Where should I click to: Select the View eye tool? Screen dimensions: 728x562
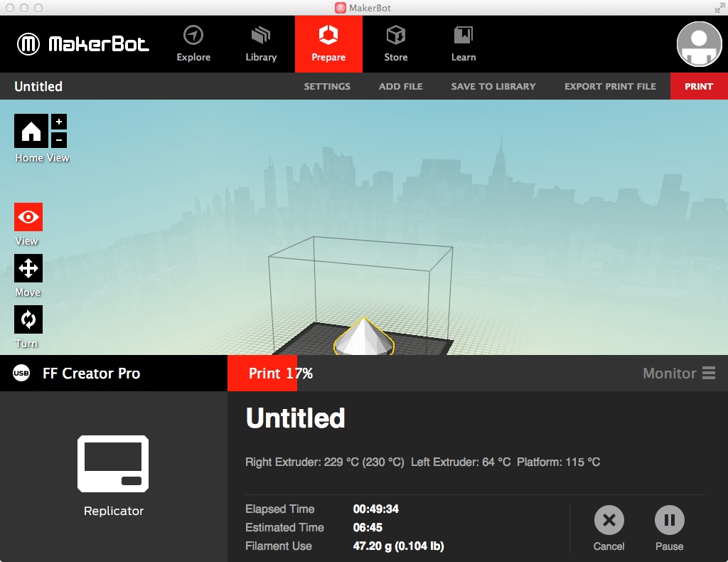(28, 217)
